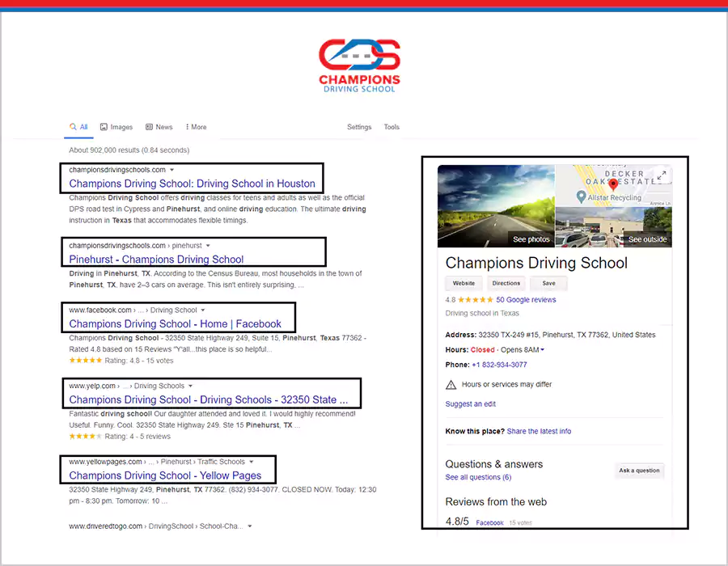
Task: Open the See photos road thumbnail
Action: [x=496, y=206]
